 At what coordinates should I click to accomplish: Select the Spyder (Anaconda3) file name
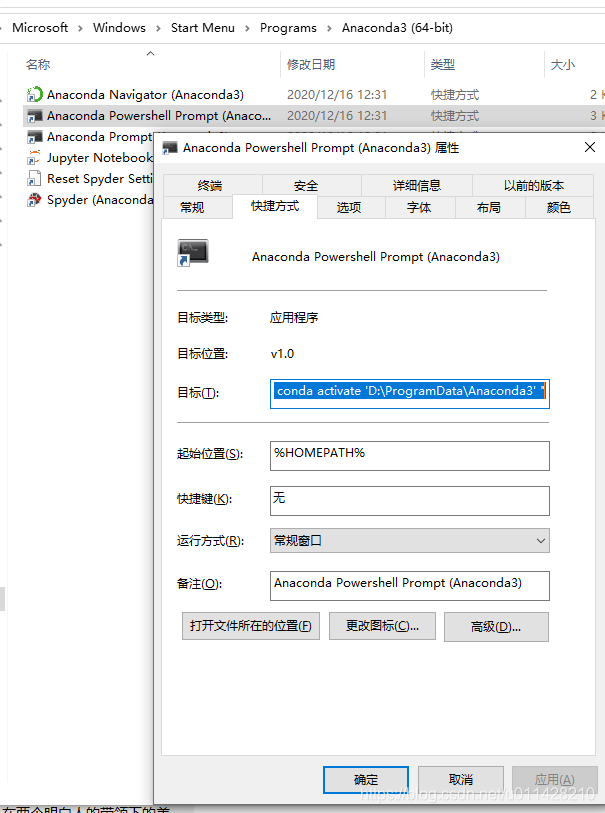(100, 200)
